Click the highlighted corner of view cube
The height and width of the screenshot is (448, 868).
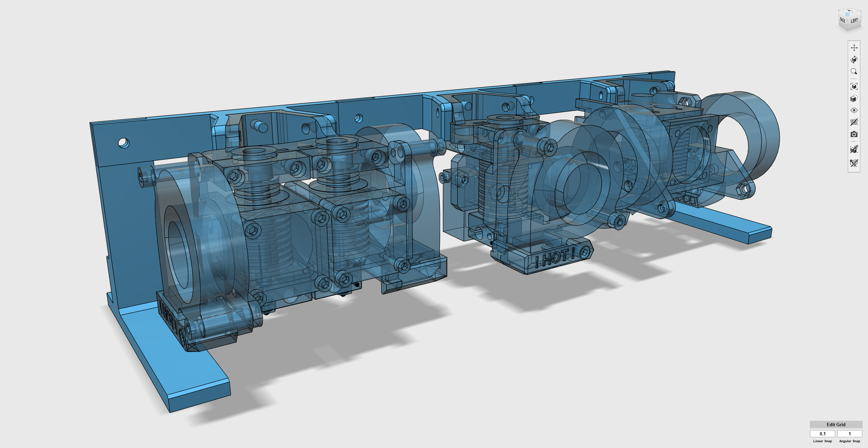tap(848, 15)
